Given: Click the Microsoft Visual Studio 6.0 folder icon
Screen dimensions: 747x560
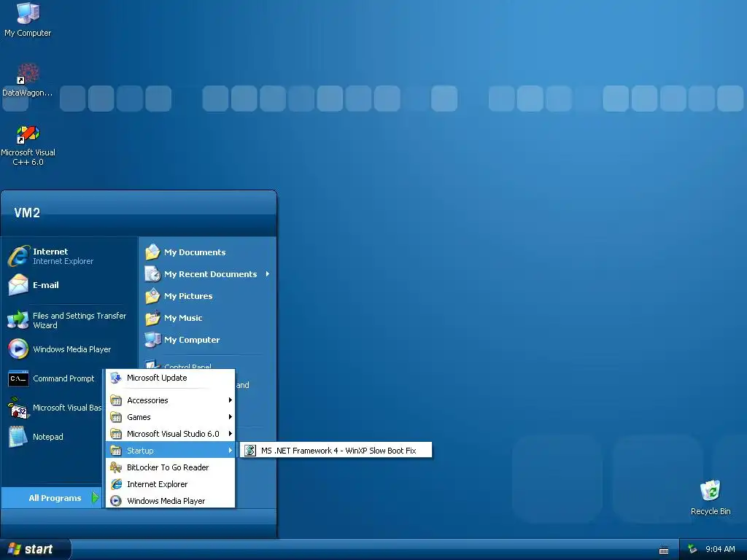Looking at the screenshot, I should 116,434.
